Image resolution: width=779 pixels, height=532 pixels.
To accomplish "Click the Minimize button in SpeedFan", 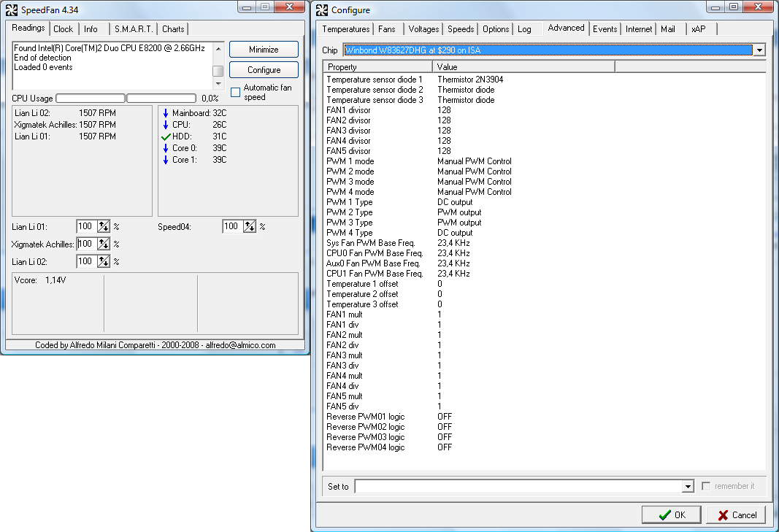I will pos(264,50).
